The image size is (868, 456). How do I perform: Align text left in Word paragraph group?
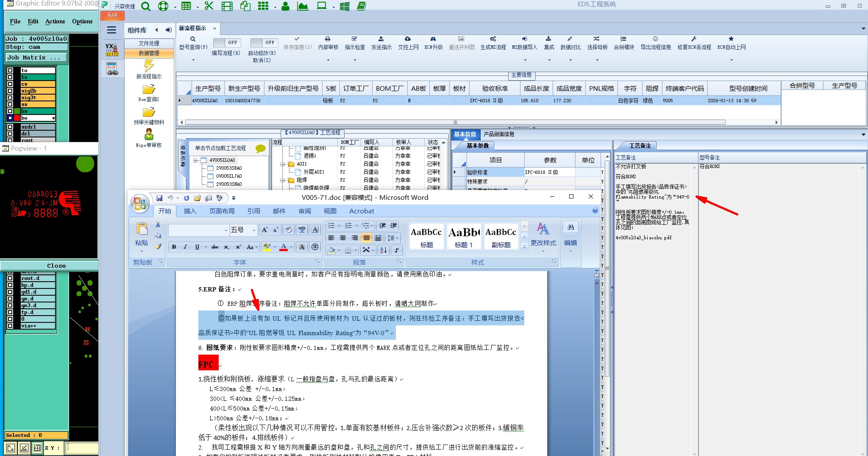click(x=331, y=238)
